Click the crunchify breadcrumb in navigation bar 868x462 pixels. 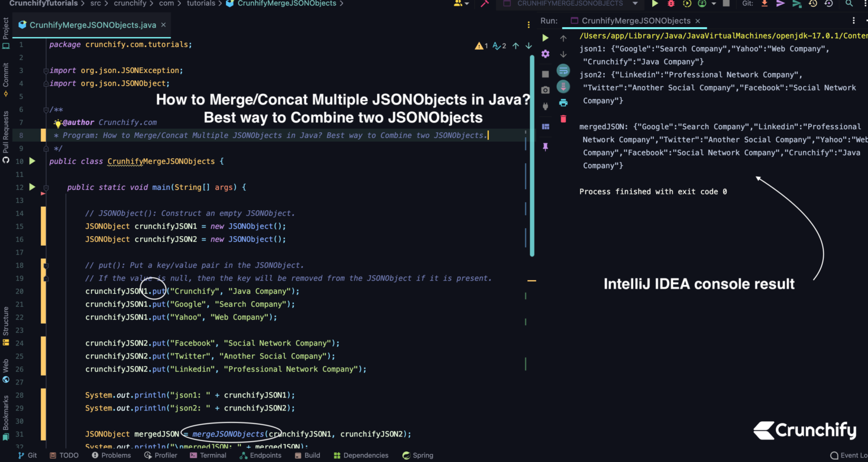pos(130,3)
